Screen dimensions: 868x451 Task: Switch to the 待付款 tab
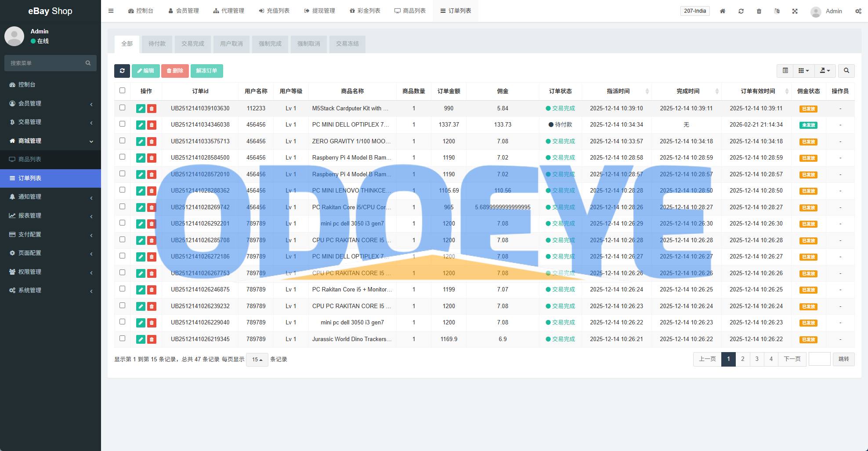click(157, 44)
